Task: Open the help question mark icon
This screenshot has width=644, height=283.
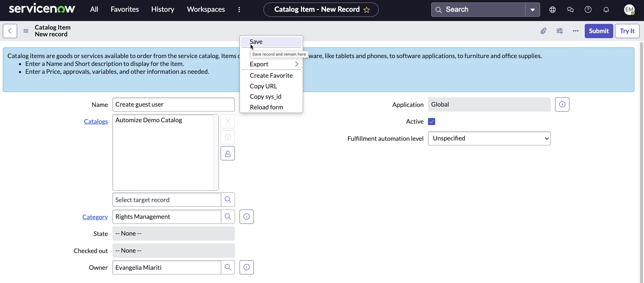Action: (588, 10)
